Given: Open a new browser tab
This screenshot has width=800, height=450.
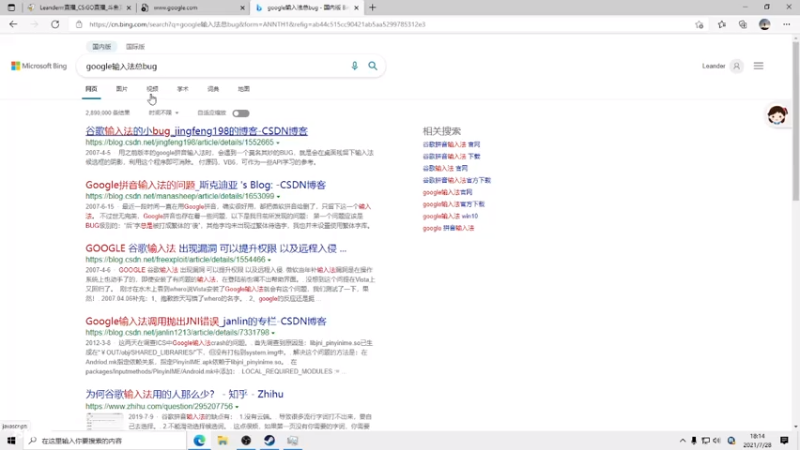Looking at the screenshot, I should 372,8.
